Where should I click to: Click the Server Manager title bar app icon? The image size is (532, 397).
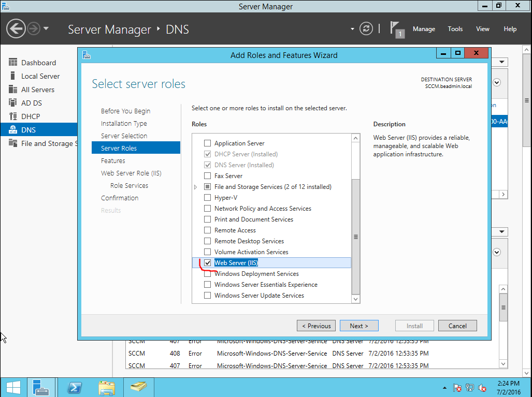pyautogui.click(x=5, y=6)
